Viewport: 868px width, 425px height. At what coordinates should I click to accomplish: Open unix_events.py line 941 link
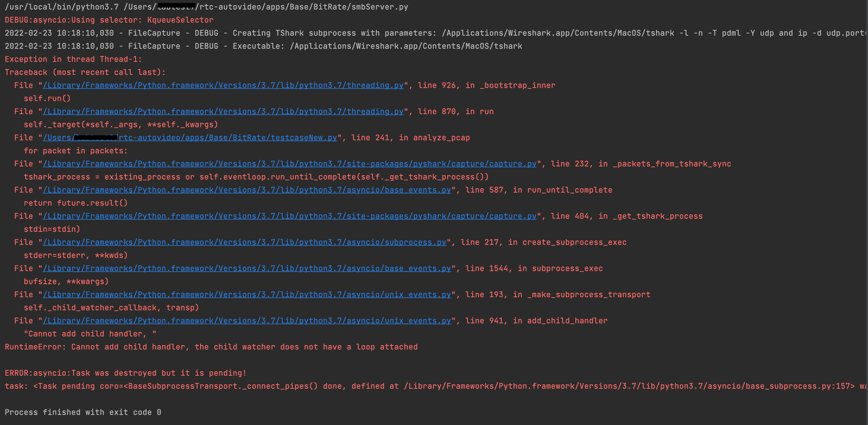[x=246, y=320]
